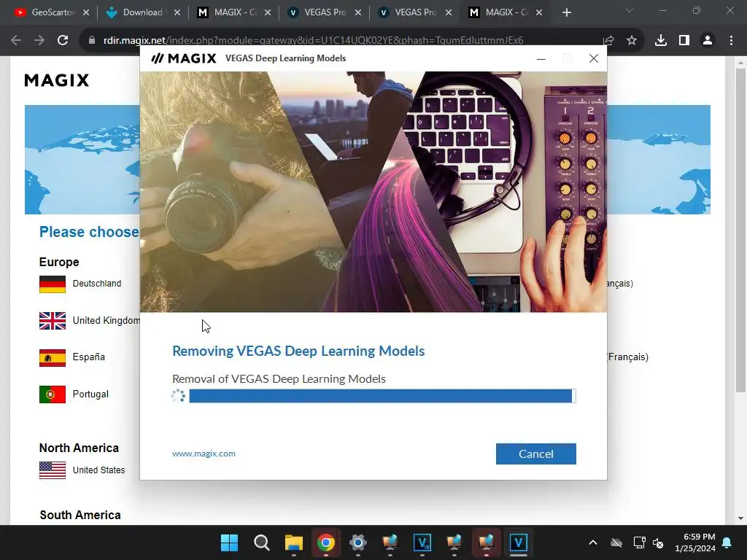Minimize the VEGAS Deep Learning Models dialog
This screenshot has height=560, width=747.
541,58
